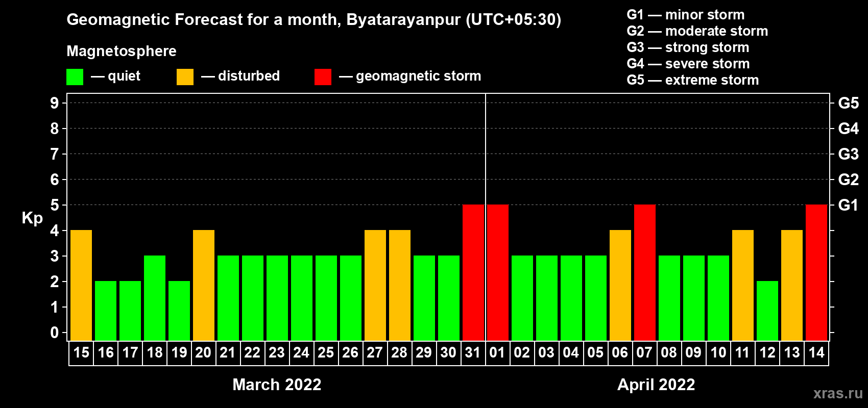This screenshot has height=408, width=868.
Task: Click the 'G1 — minor storm' legend line
Action: point(686,15)
